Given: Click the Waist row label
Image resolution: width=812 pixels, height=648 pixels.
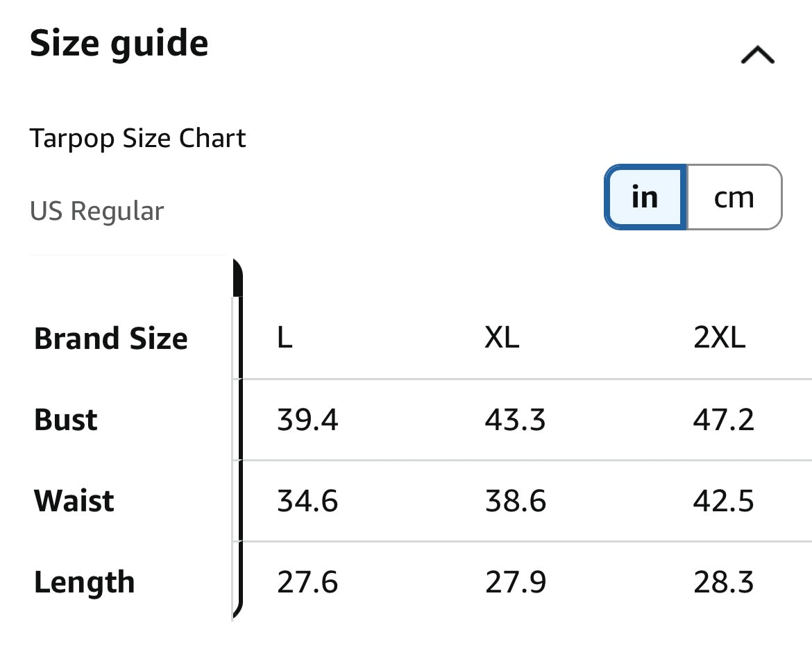Looking at the screenshot, I should [x=74, y=501].
